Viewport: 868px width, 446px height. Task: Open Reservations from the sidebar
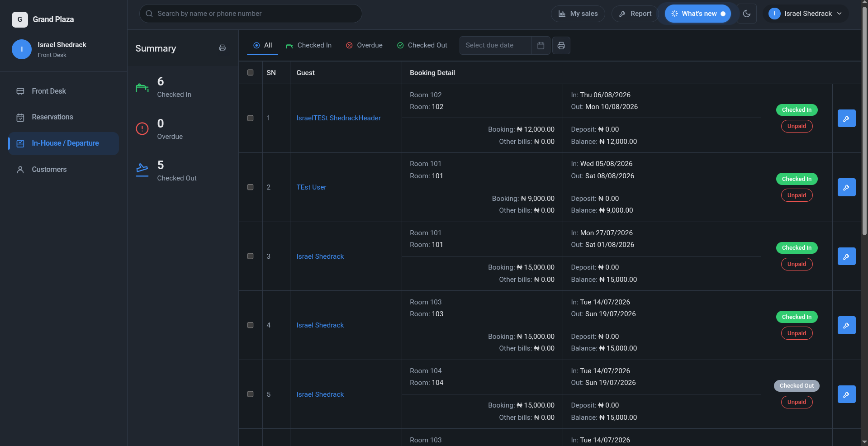[x=63, y=117]
